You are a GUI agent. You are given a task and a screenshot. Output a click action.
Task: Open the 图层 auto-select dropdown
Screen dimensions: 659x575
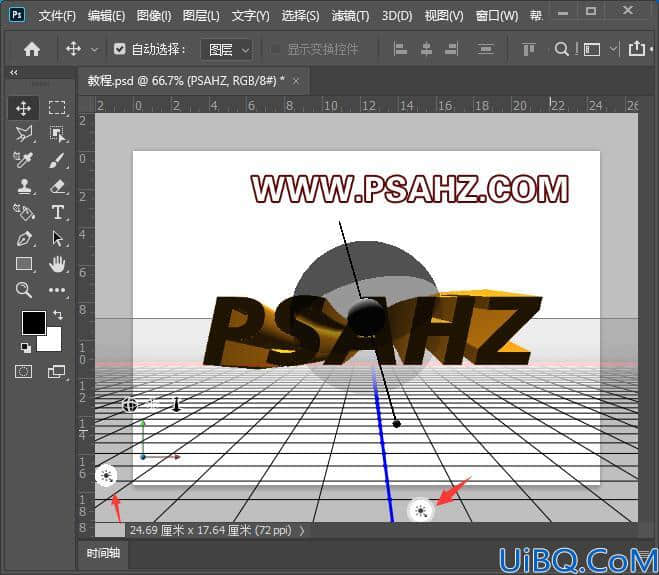click(227, 50)
